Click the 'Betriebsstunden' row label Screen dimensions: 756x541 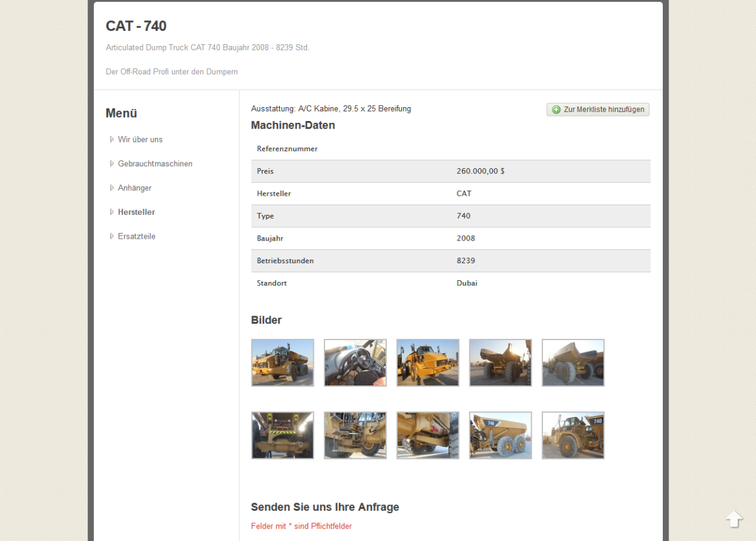click(285, 261)
